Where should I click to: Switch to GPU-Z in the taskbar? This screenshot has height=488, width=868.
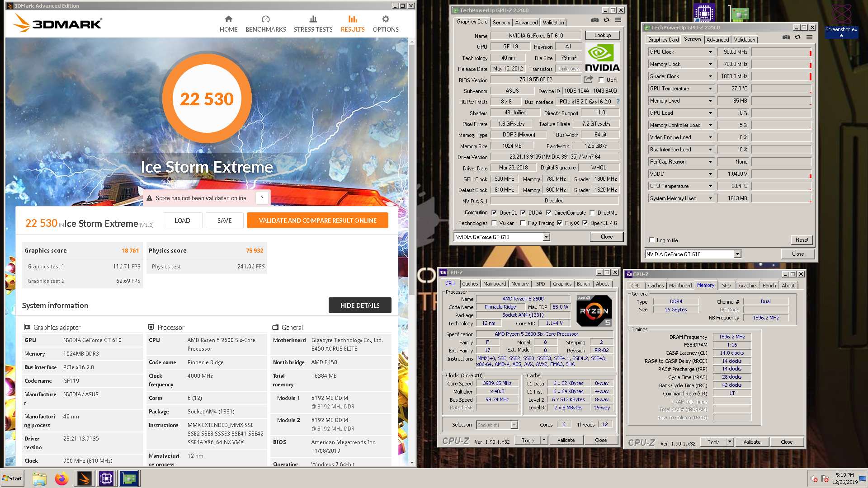129,479
